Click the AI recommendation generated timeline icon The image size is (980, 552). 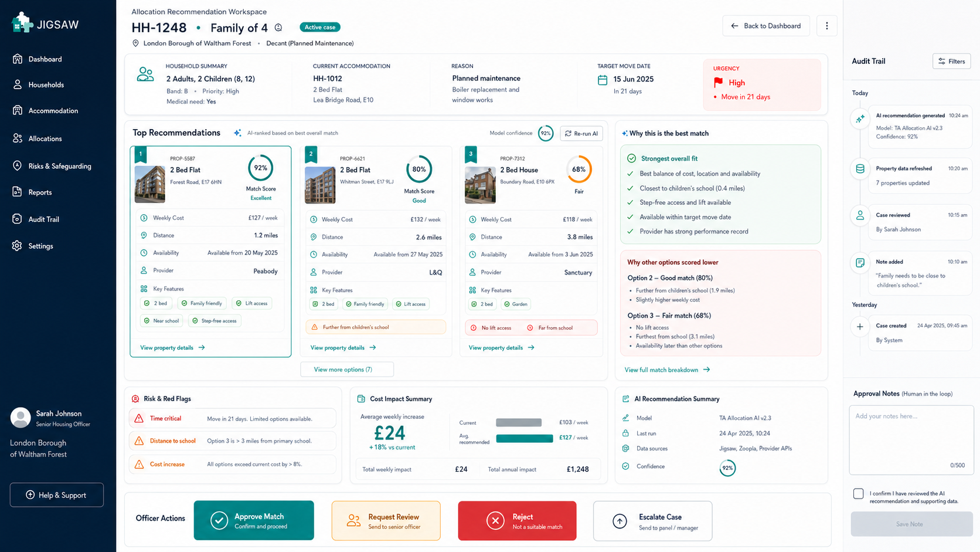click(860, 119)
